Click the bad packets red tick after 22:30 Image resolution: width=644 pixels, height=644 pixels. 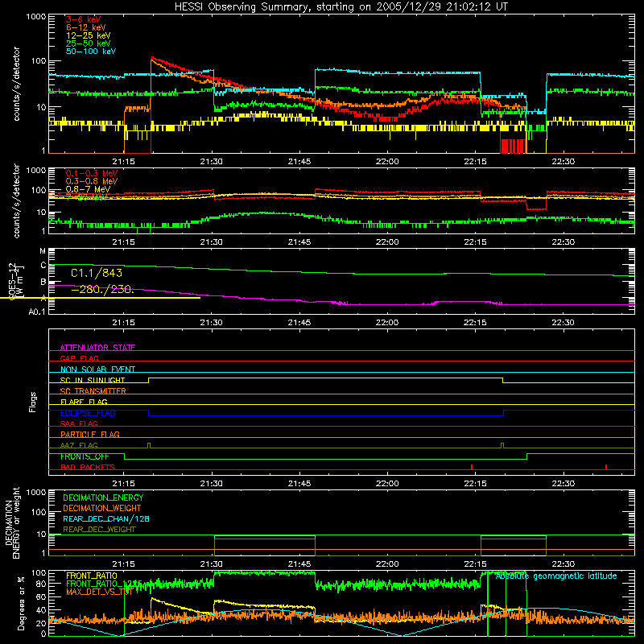click(606, 467)
